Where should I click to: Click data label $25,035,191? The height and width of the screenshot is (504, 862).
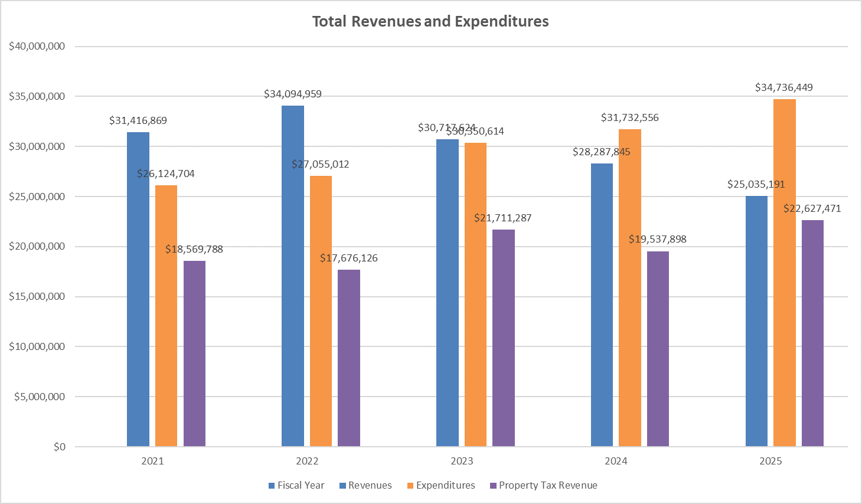756,184
